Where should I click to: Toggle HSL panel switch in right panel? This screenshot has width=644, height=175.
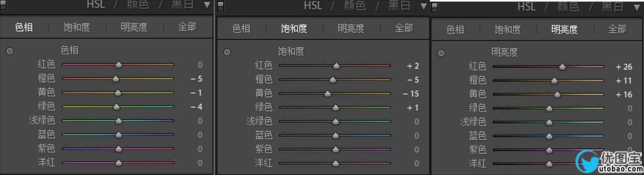(435, 7)
